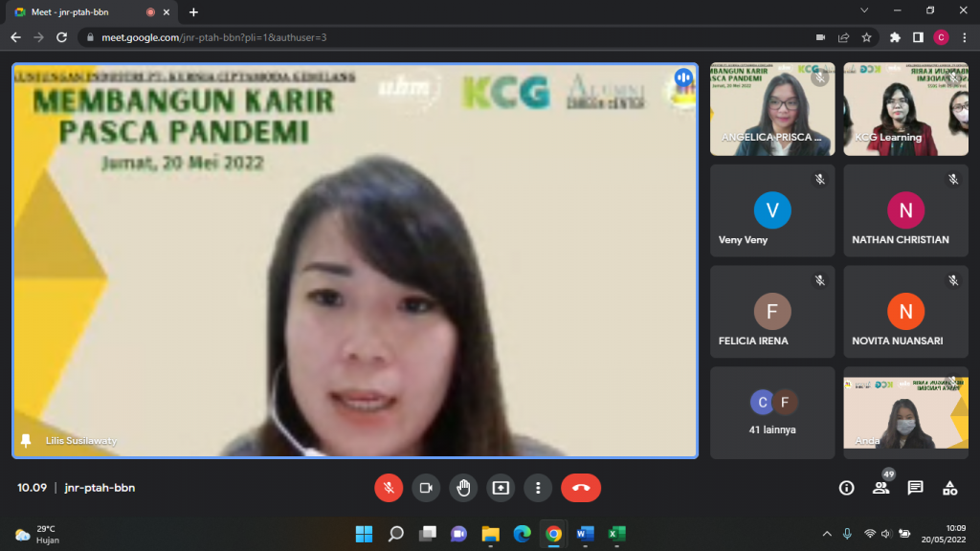Click the microphone in-use tray icon
Image resolution: width=980 pixels, height=551 pixels.
point(847,534)
